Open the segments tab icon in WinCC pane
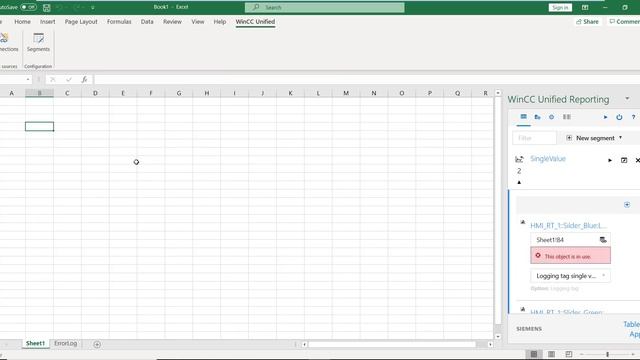Viewport: 640px width, 360px height. tap(523, 117)
